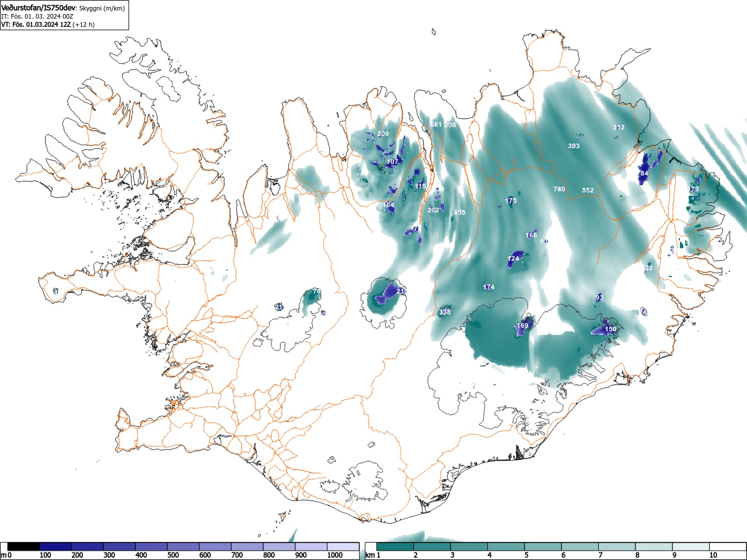The width and height of the screenshot is (747, 560).
Task: Click the 'km' unit label on the legend
Action: (369, 555)
